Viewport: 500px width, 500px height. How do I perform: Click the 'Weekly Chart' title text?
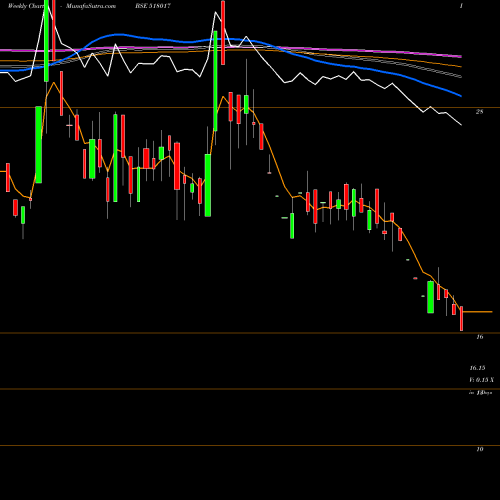(x=26, y=6)
